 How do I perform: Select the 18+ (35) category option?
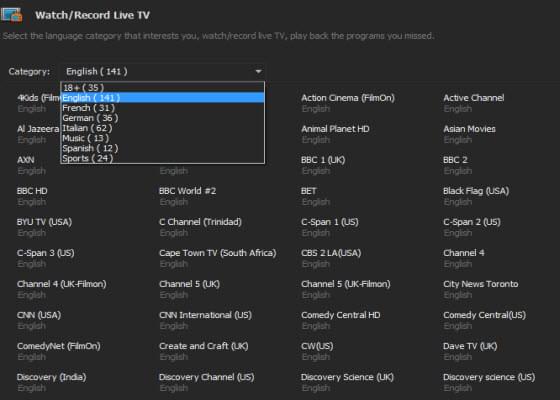(x=162, y=88)
